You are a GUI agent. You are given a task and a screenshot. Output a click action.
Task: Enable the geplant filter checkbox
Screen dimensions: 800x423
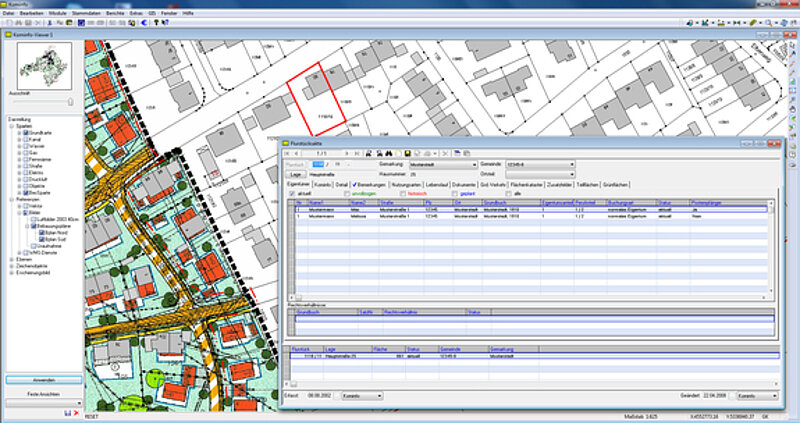tap(455, 194)
